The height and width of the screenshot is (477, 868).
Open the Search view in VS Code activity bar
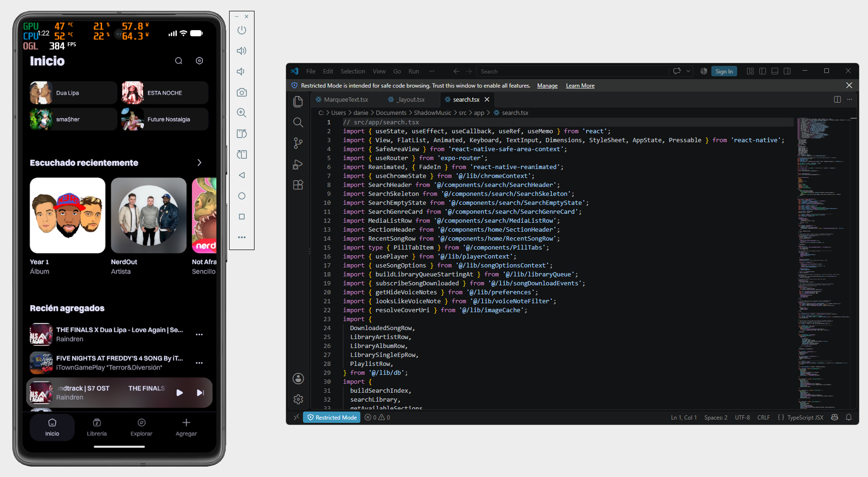[x=298, y=122]
